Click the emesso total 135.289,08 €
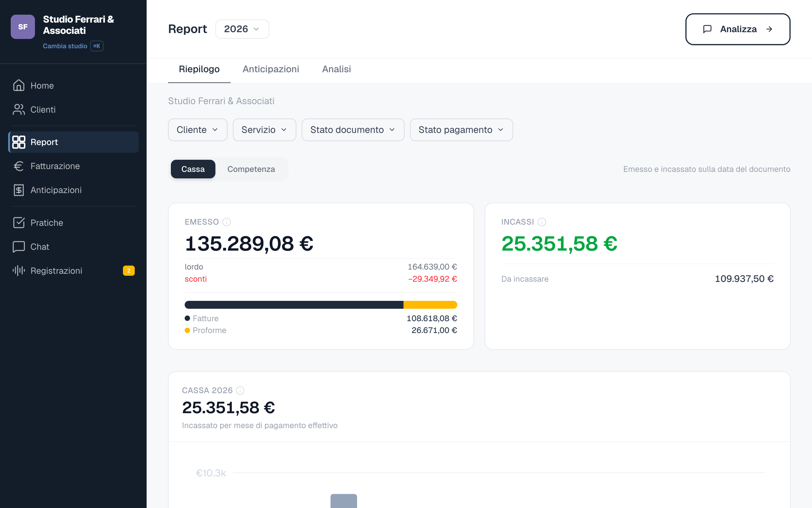812x508 pixels. click(x=249, y=244)
